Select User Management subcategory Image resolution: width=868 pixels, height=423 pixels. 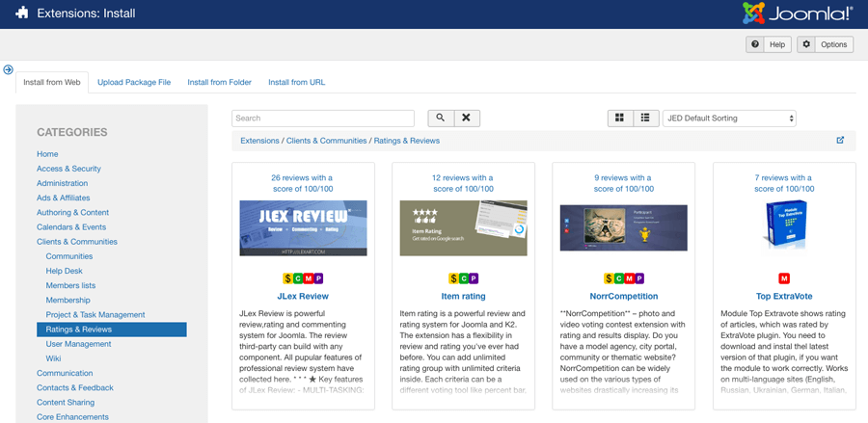pos(79,344)
